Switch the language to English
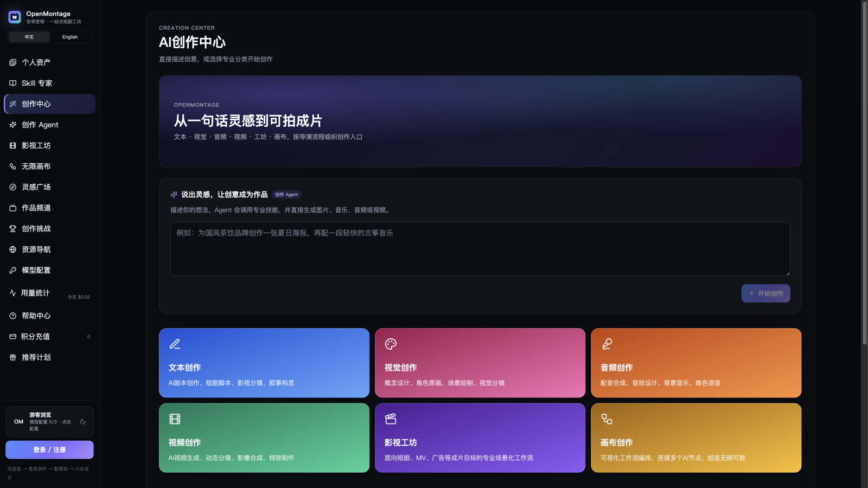The image size is (868, 488). coord(70,37)
